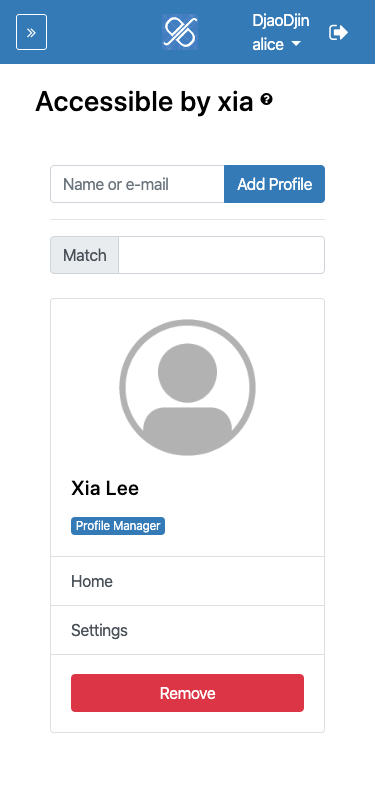375x793 pixels.
Task: Select the Xia Lee profile name
Action: [105, 489]
